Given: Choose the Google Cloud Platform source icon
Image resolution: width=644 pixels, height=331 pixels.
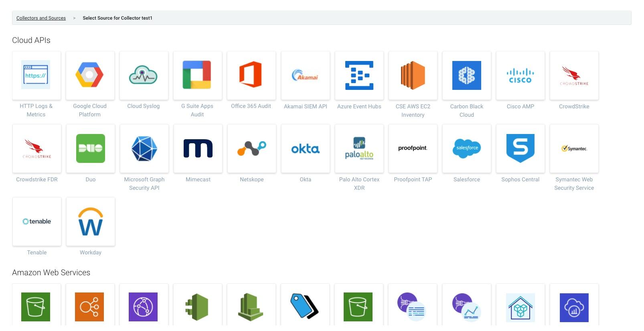Looking at the screenshot, I should click(x=90, y=75).
